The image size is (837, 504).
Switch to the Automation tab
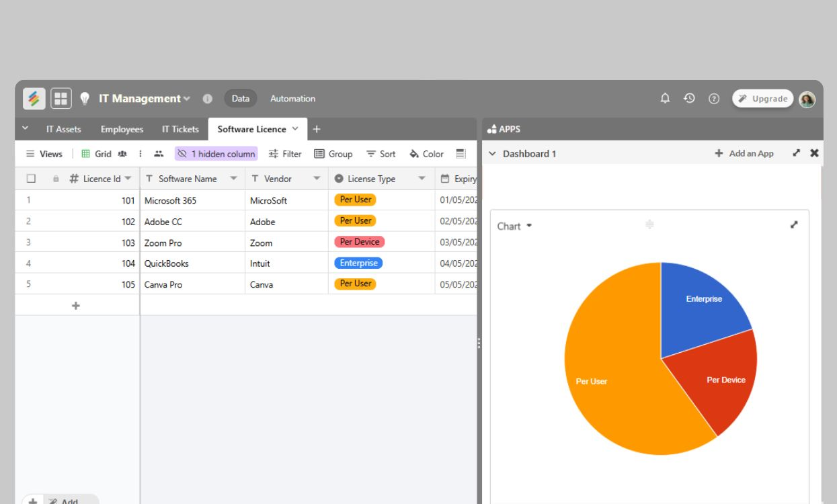coord(292,99)
